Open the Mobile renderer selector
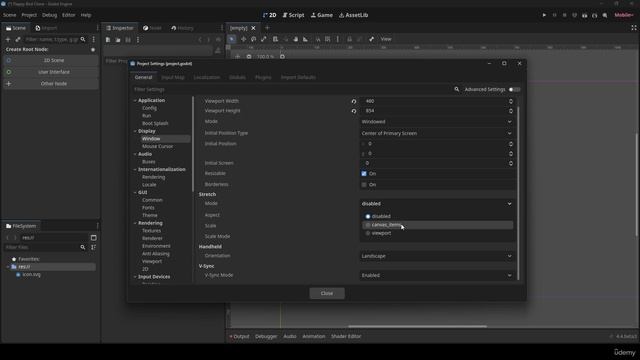 coord(624,15)
